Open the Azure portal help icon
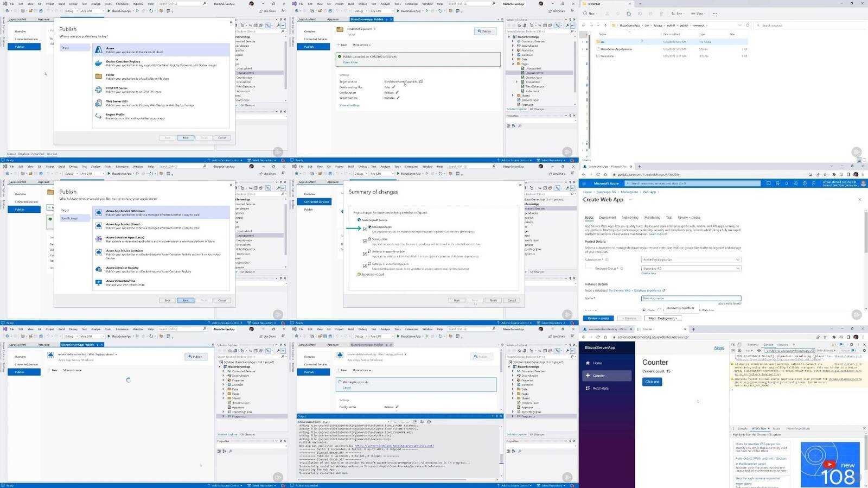This screenshot has width=868, height=488. [x=804, y=183]
